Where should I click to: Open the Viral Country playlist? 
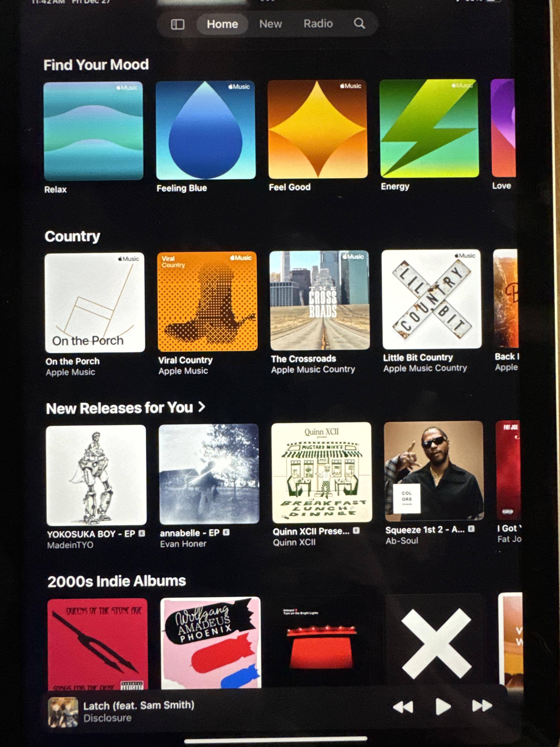coord(207,302)
